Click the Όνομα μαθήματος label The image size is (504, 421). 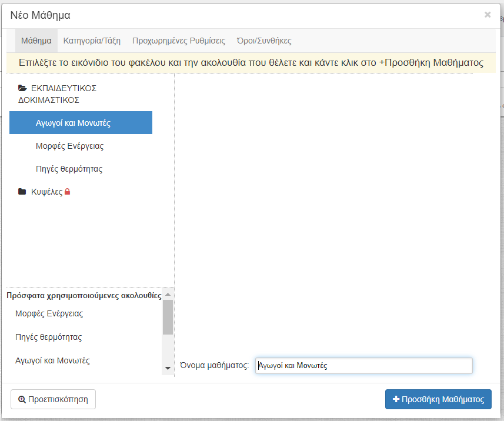tap(215, 365)
